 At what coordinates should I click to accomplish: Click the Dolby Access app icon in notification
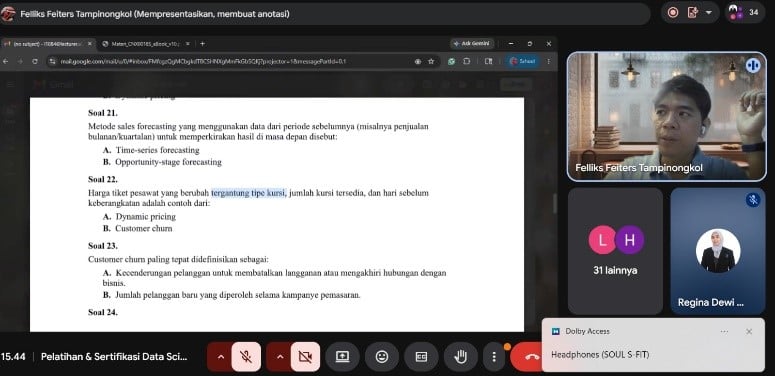(x=556, y=332)
